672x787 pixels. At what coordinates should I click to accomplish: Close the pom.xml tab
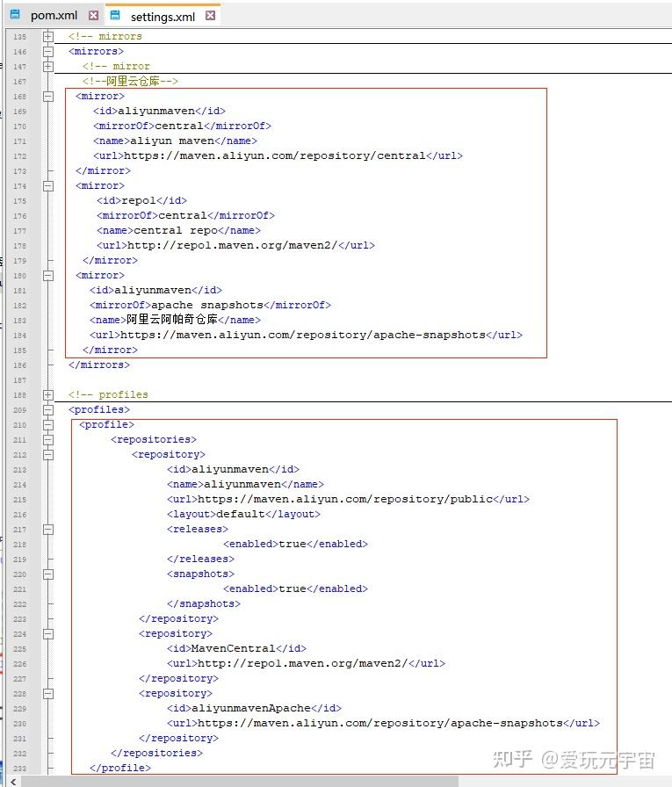click(x=93, y=16)
